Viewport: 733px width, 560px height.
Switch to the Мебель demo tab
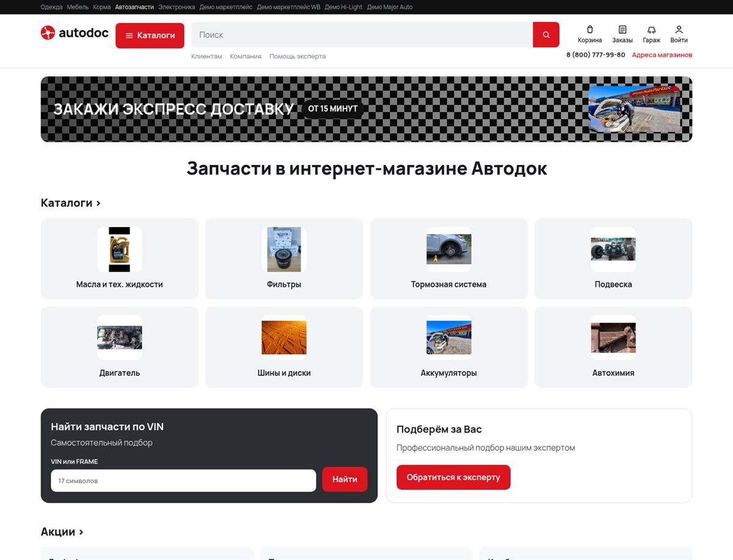click(x=78, y=7)
